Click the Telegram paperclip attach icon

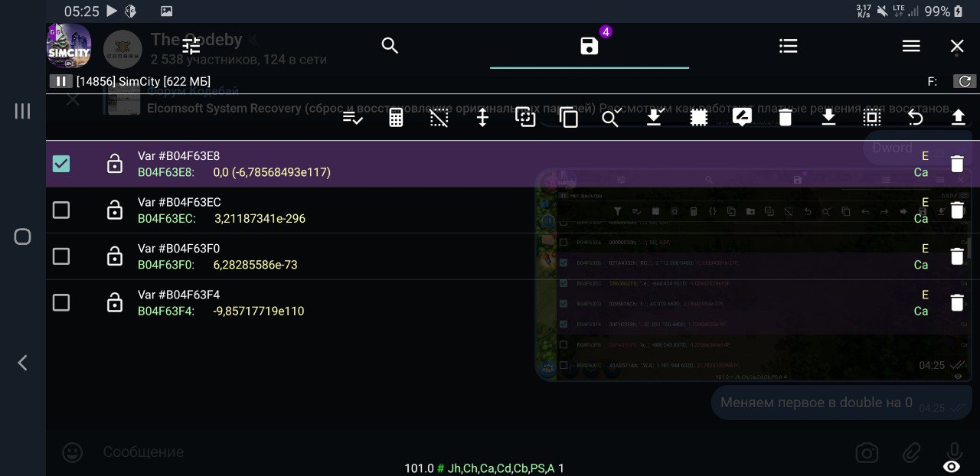911,453
